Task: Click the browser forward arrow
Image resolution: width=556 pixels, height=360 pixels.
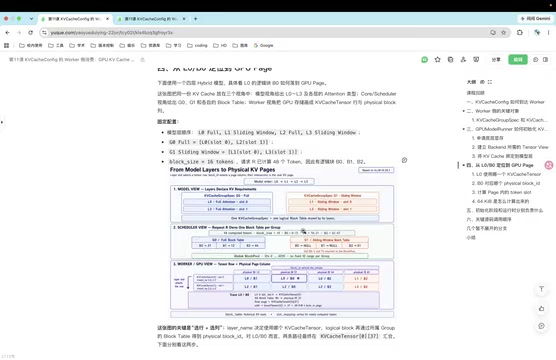Action: [19, 33]
